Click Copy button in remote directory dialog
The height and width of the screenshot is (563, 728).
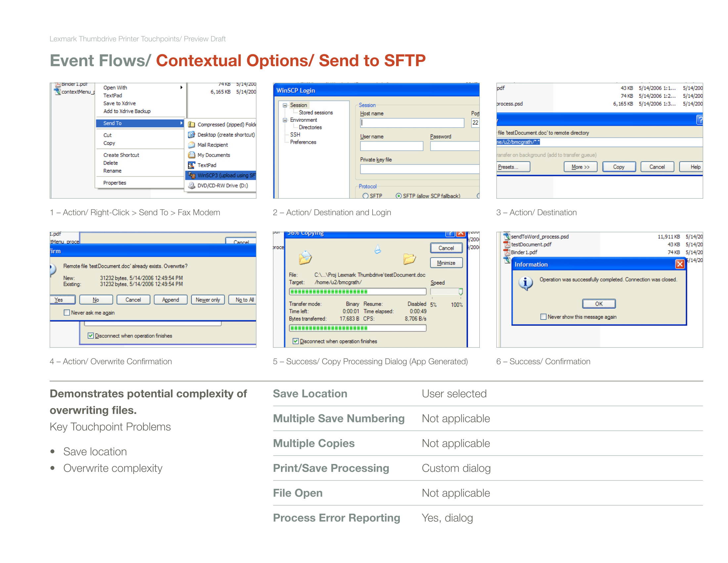[619, 167]
